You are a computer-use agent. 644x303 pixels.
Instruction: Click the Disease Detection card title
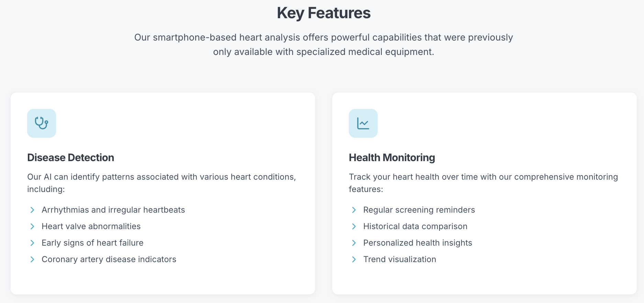click(x=70, y=157)
